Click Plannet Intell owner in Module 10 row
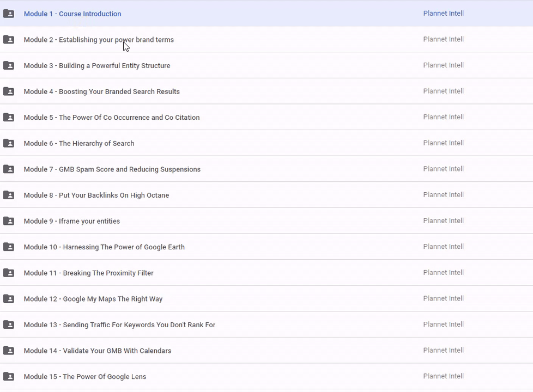The width and height of the screenshot is (533, 392). pos(443,247)
